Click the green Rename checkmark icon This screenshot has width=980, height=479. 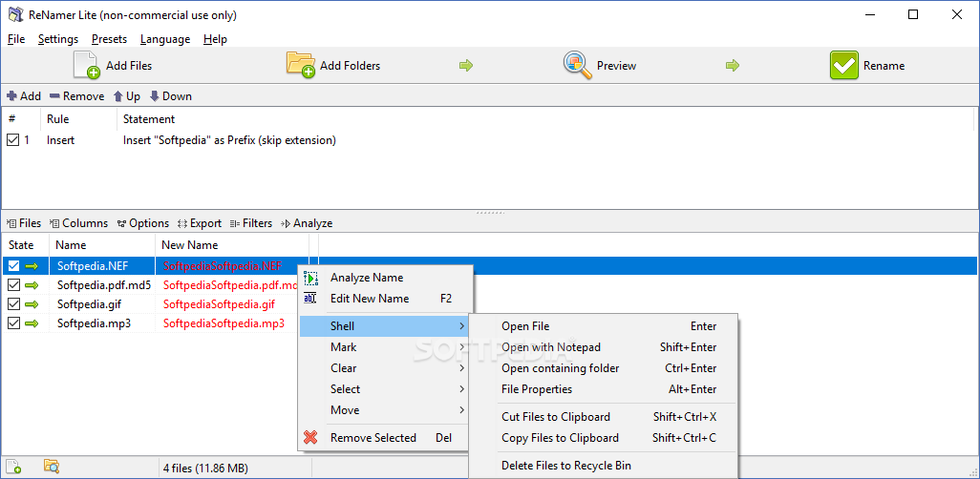coord(844,65)
